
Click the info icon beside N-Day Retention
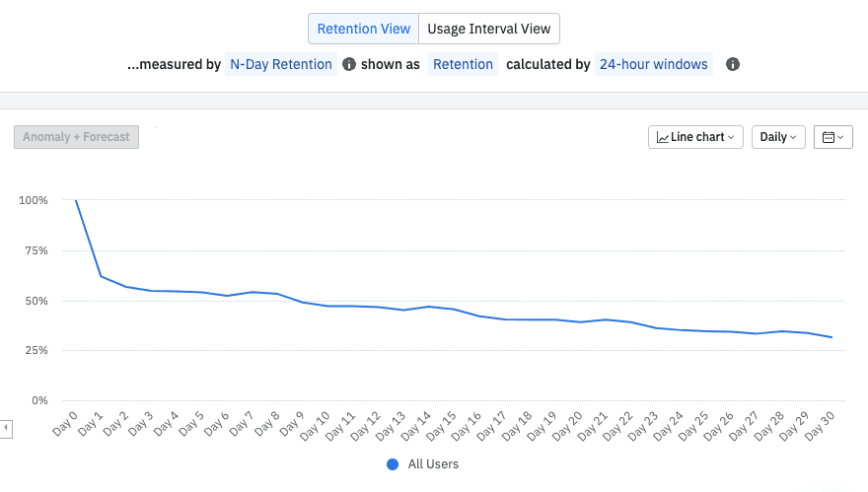tap(348, 65)
